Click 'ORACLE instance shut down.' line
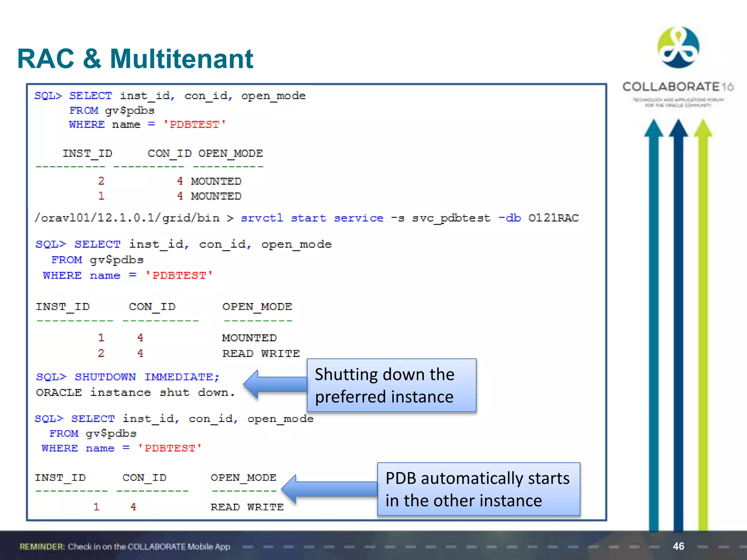This screenshot has width=747, height=560. (135, 392)
